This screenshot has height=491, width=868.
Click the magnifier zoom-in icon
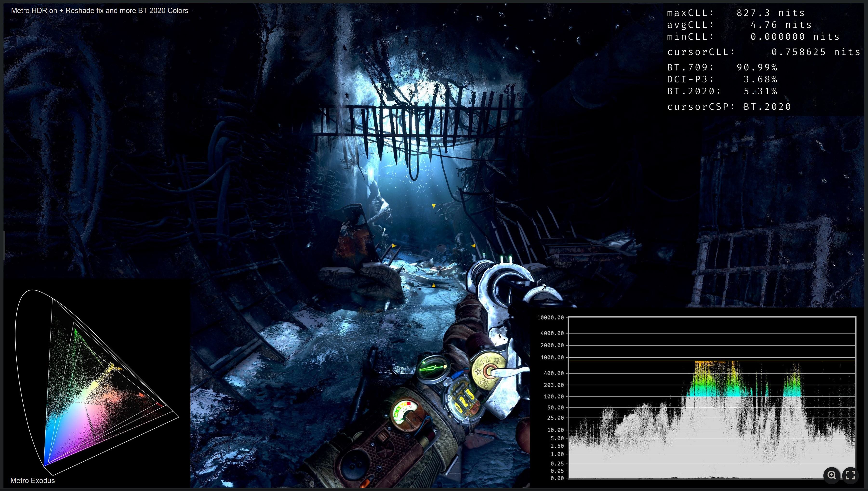(x=832, y=475)
